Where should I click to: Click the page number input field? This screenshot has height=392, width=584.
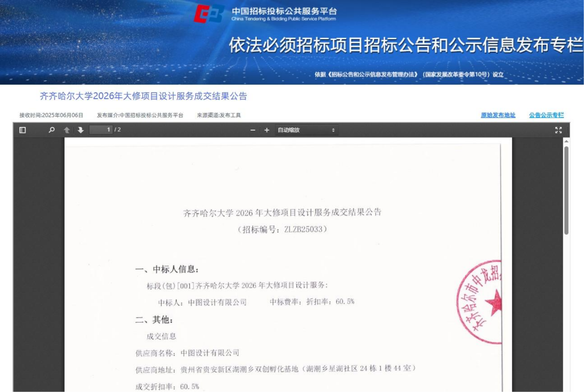(x=101, y=130)
